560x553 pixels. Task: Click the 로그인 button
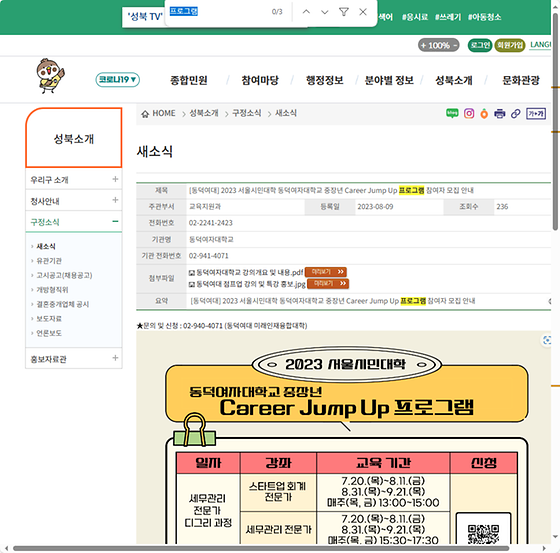coord(480,45)
